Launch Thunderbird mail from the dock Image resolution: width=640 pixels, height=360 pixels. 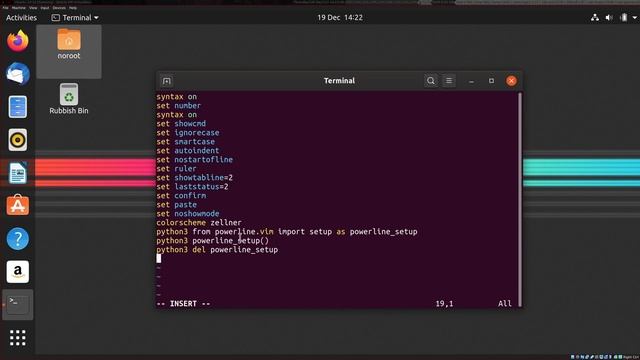coord(18,74)
